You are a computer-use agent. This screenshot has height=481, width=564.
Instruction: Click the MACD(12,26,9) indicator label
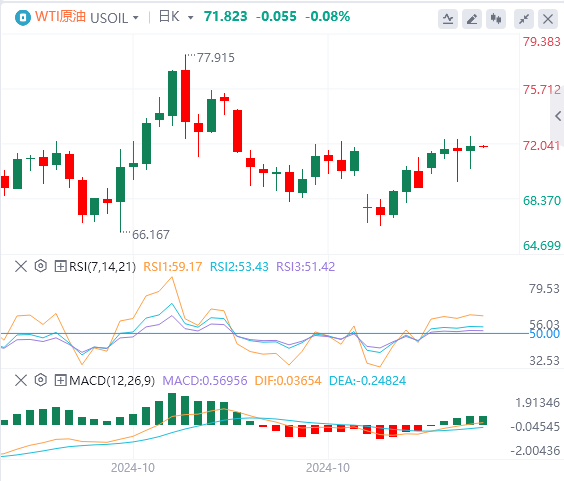pos(112,380)
